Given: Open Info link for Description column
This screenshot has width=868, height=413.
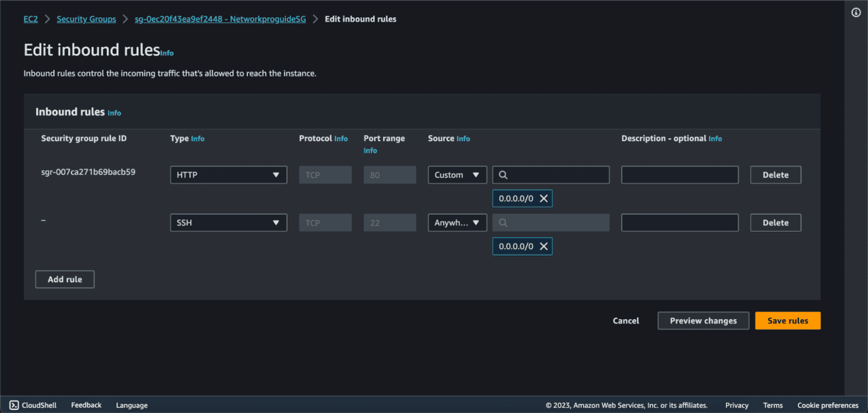Looking at the screenshot, I should tap(716, 139).
